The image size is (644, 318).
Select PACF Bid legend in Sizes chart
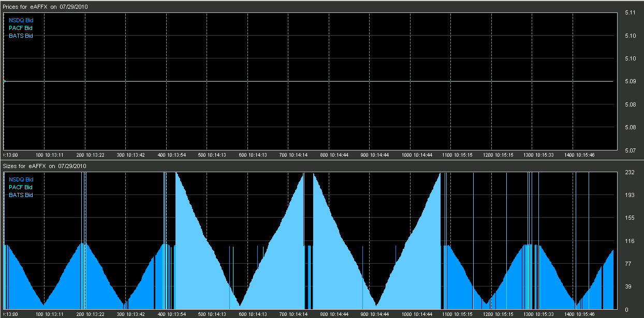21,187
